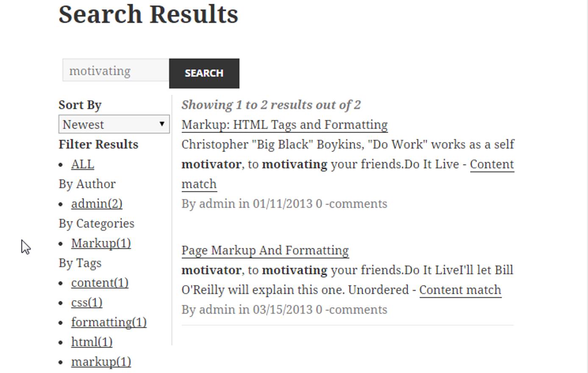Expand the Newest dropdown arrow
The height and width of the screenshot is (373, 588).
click(x=162, y=124)
